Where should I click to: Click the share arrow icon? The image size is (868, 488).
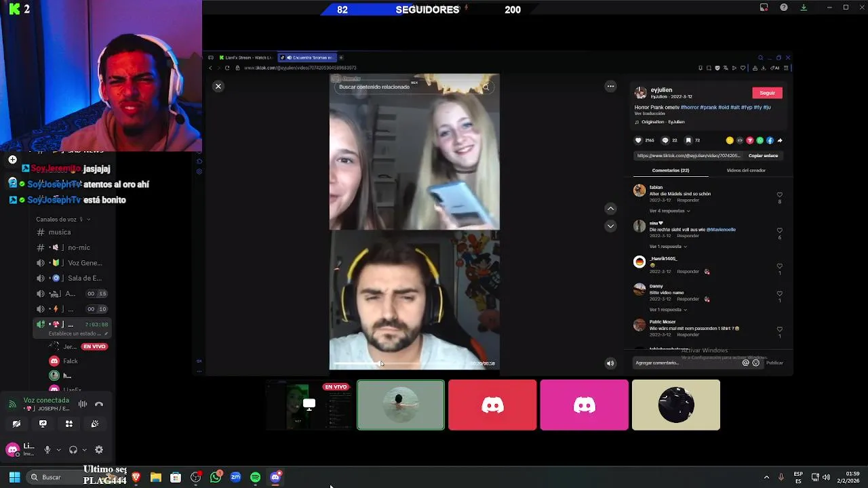(780, 140)
